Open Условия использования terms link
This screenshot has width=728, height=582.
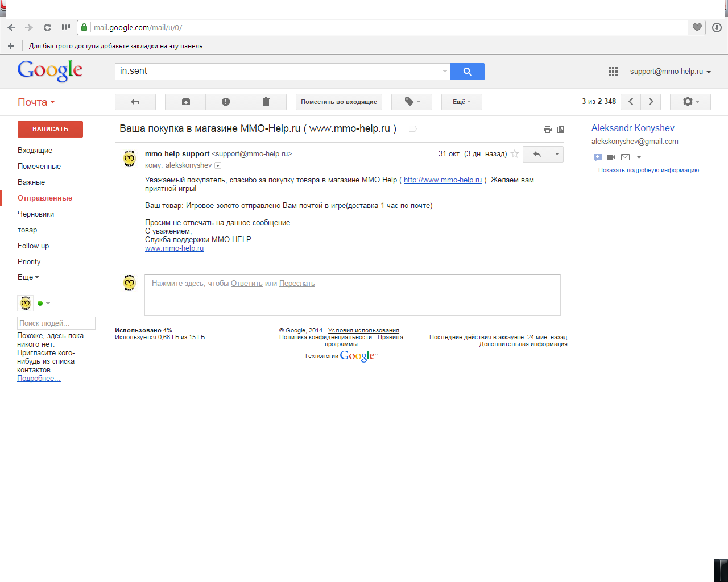[363, 330]
